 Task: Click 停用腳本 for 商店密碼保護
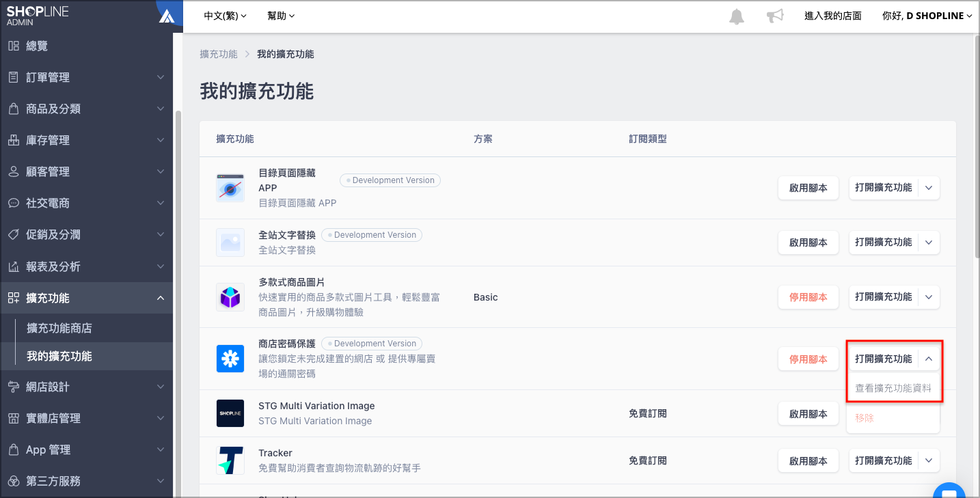point(808,359)
